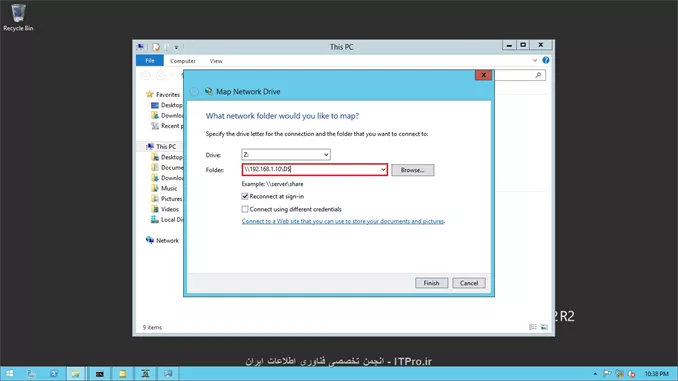The width and height of the screenshot is (678, 381).
Task: Switch to File Explorer on the taskbar
Action: [76, 374]
